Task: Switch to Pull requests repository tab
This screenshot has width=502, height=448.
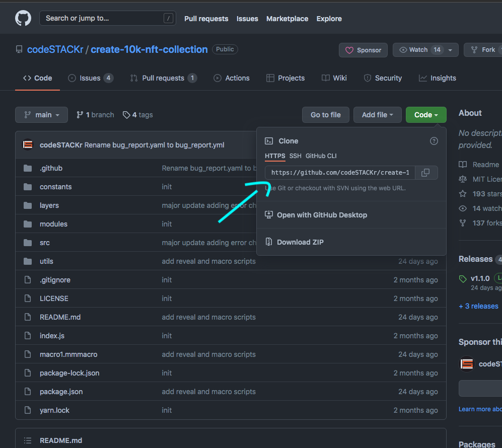Action: pyautogui.click(x=164, y=78)
